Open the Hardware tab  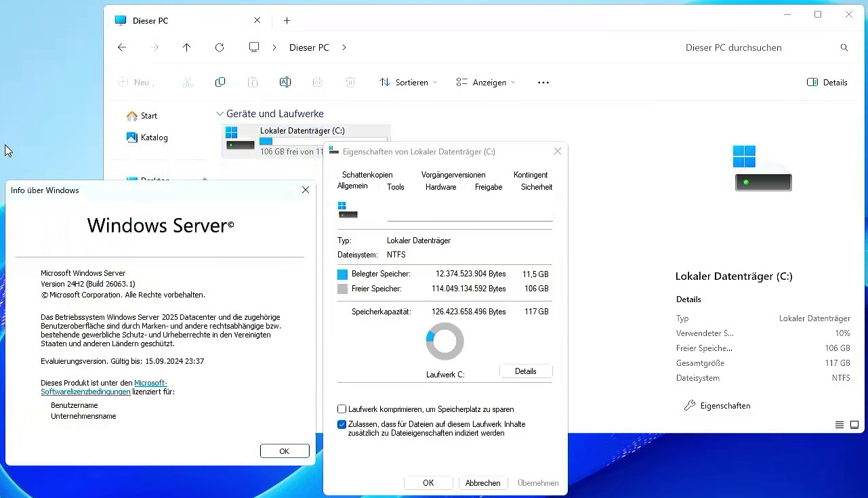point(441,187)
